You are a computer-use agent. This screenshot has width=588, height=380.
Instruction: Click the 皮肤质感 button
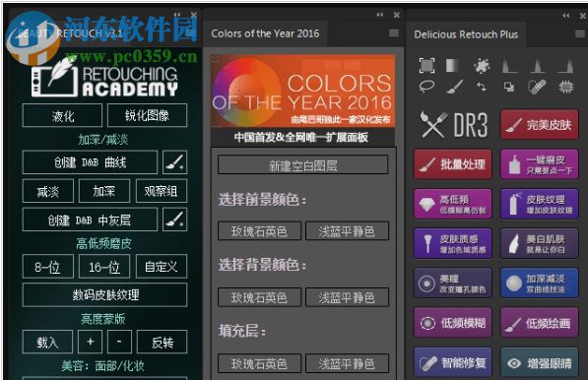453,243
